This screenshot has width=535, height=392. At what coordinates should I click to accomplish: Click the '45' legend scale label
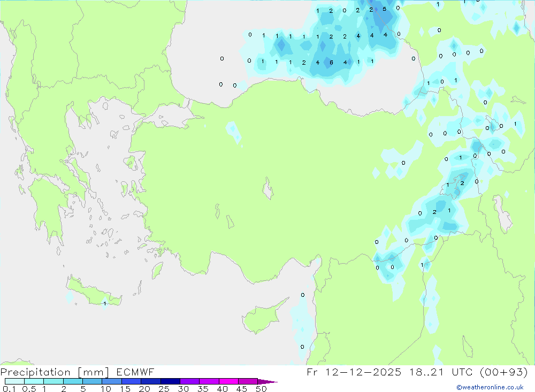(x=242, y=389)
